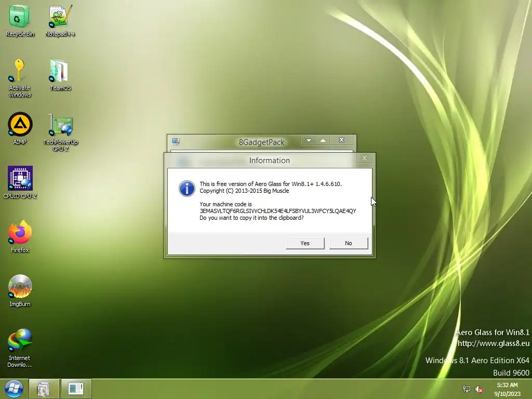Select the CPUID CPU-Z icon
Viewport: 532px width, 399px height.
20,182
